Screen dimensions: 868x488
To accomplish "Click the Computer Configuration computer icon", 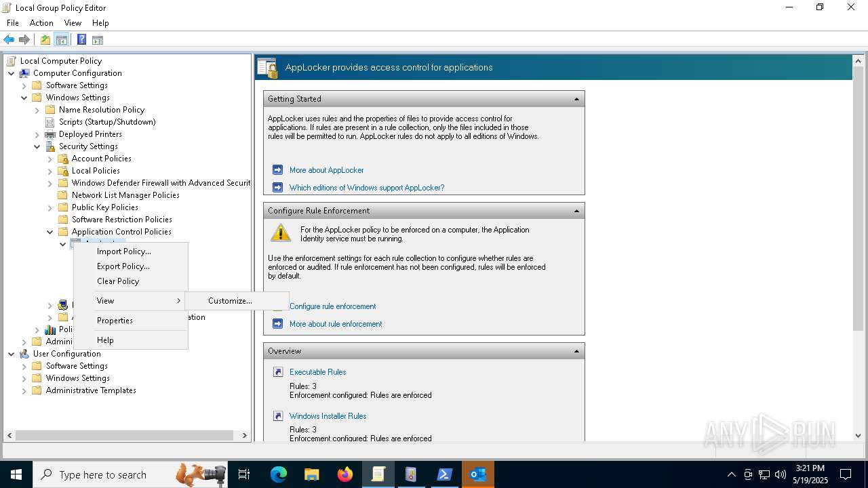I will tap(24, 73).
